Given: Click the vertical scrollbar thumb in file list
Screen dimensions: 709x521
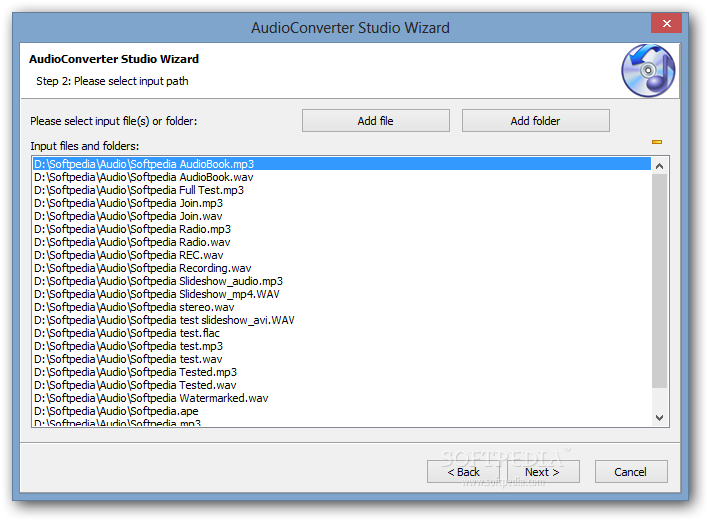Looking at the screenshot, I should click(659, 281).
